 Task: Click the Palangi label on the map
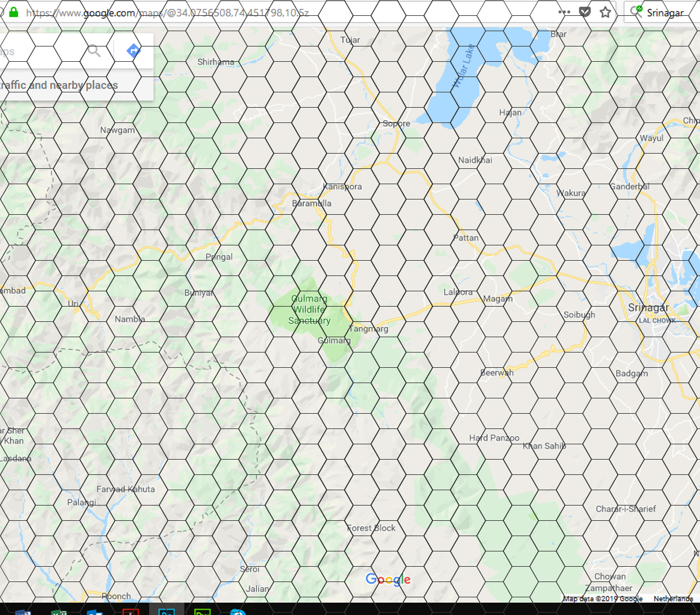(82, 503)
